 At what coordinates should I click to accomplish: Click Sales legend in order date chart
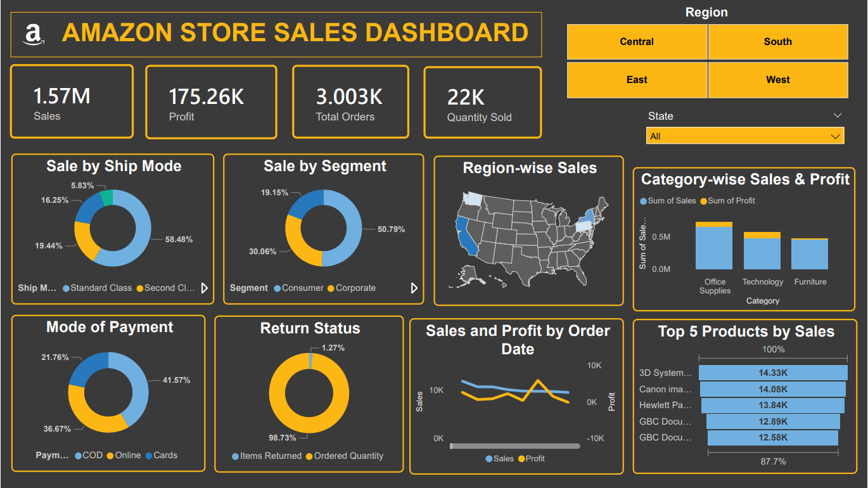(500, 459)
